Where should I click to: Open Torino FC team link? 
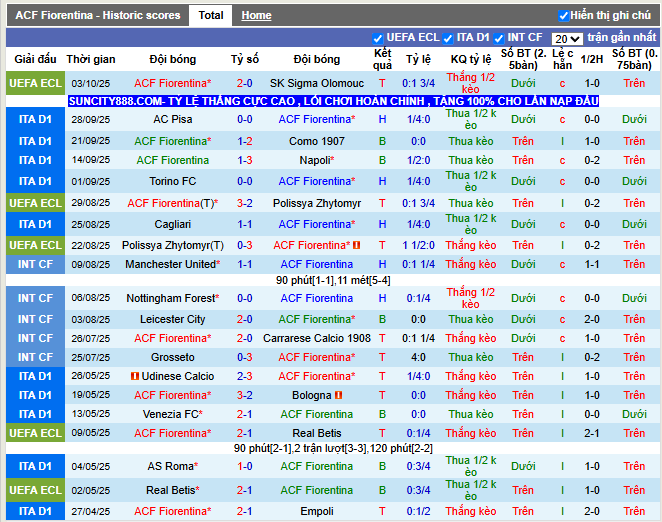point(173,182)
